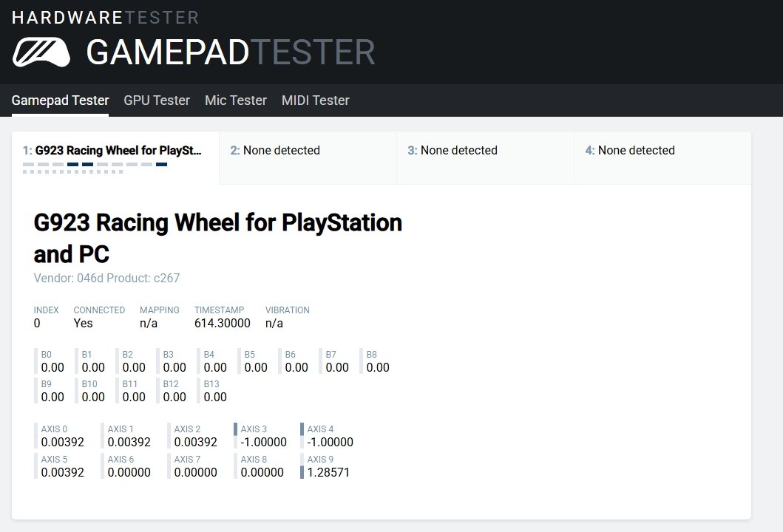Open the Mic Tester page
The height and width of the screenshot is (532, 783).
pyautogui.click(x=236, y=100)
